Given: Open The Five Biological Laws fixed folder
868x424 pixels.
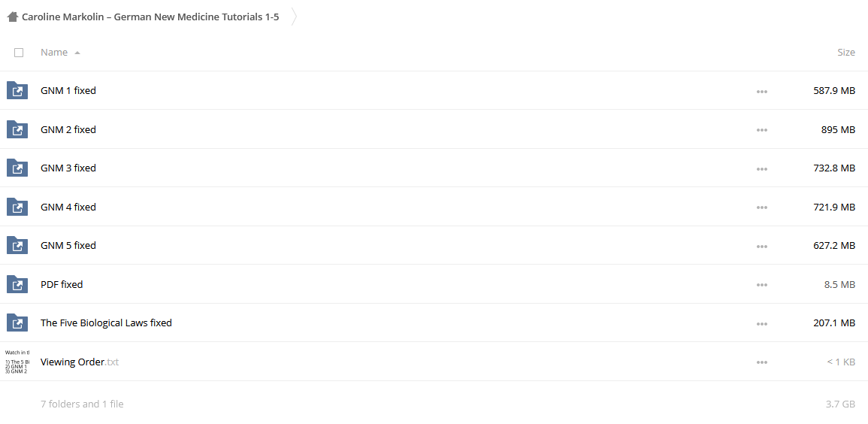Looking at the screenshot, I should 106,323.
